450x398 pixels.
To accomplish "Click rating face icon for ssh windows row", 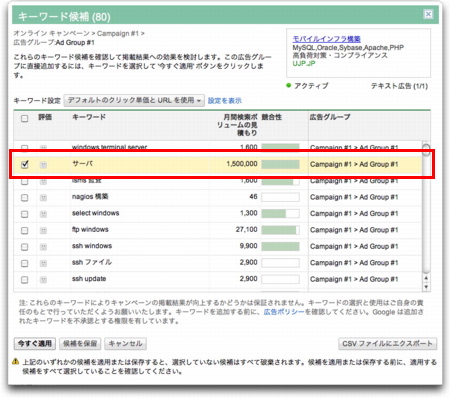I will (x=43, y=247).
